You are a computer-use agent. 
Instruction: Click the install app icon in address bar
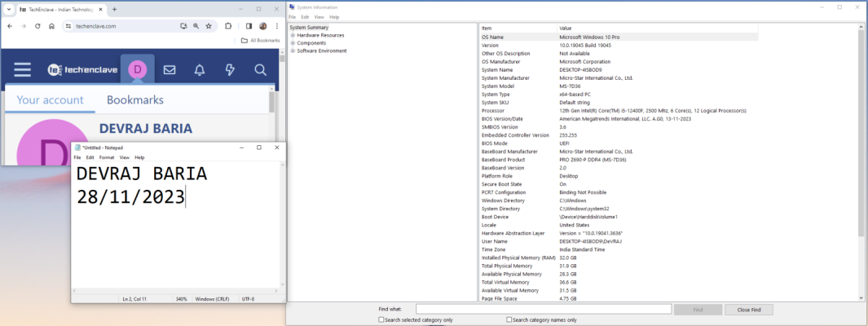tap(183, 26)
